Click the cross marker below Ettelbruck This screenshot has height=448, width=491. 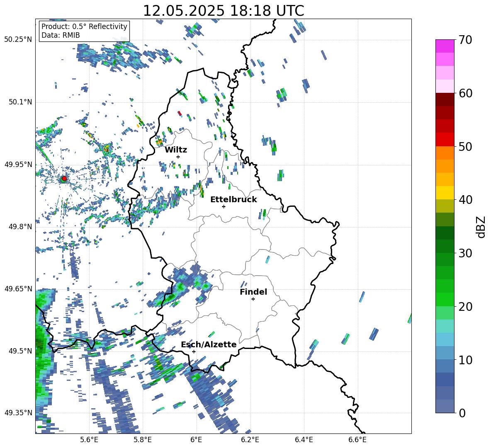224,206
